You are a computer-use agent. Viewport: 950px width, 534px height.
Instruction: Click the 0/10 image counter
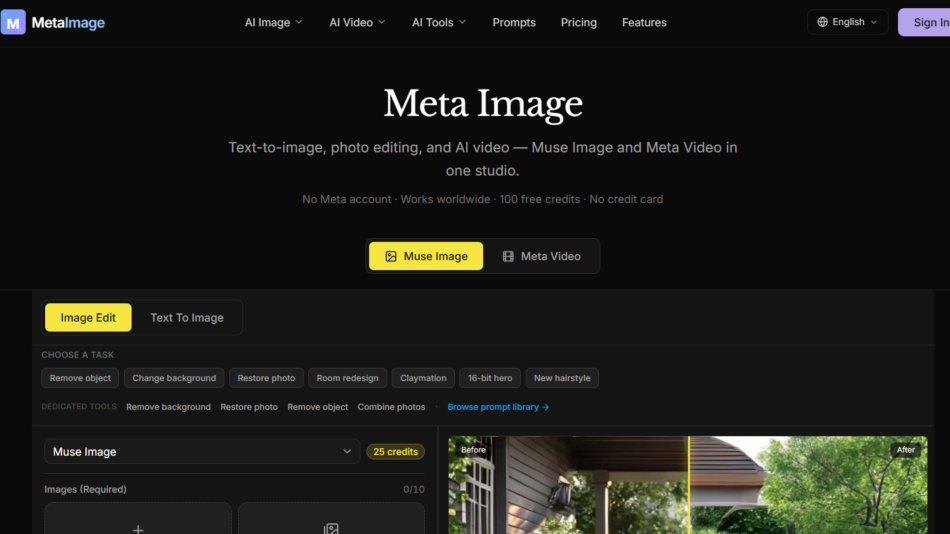414,490
